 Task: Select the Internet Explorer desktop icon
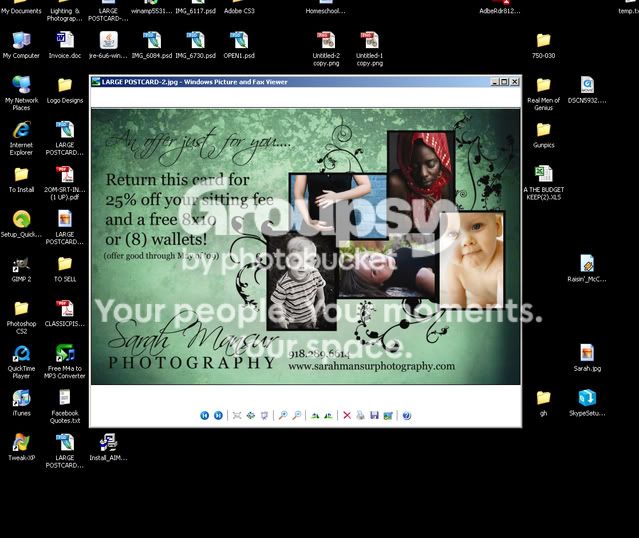coord(21,138)
